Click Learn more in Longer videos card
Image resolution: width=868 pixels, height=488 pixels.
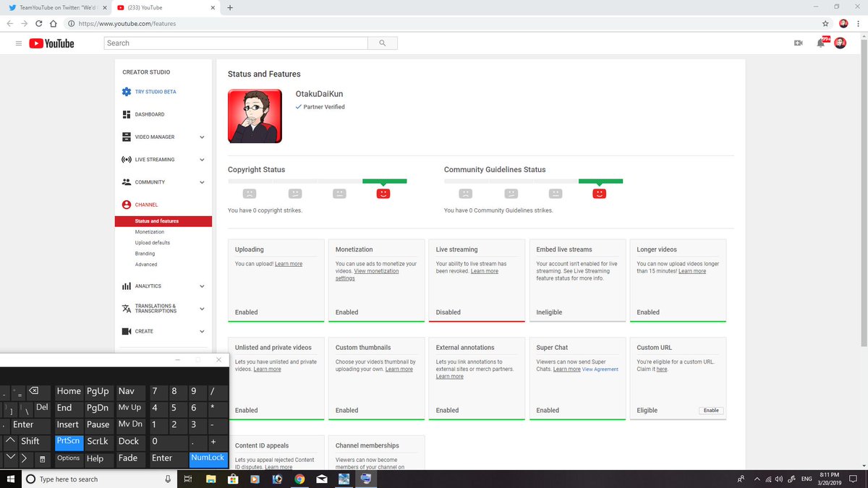(x=692, y=271)
